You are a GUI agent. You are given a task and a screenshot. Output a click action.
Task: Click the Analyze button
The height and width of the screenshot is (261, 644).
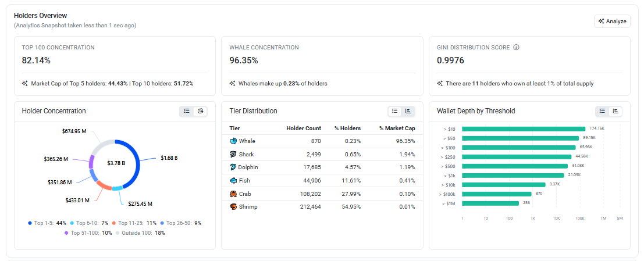tap(612, 22)
